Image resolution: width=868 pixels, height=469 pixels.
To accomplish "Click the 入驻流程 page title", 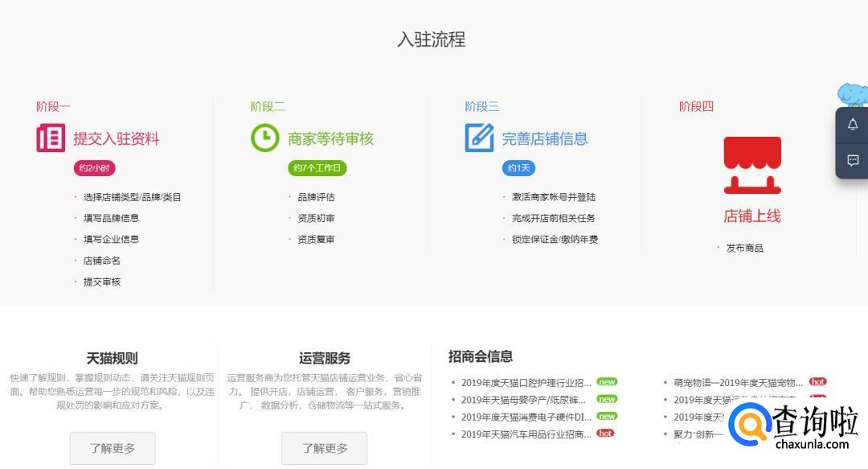I will click(432, 39).
